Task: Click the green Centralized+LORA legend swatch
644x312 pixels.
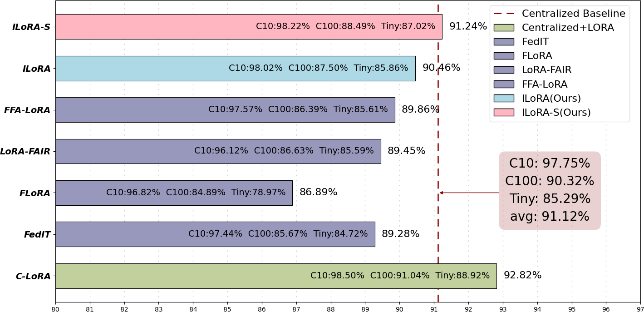Action: coord(504,28)
